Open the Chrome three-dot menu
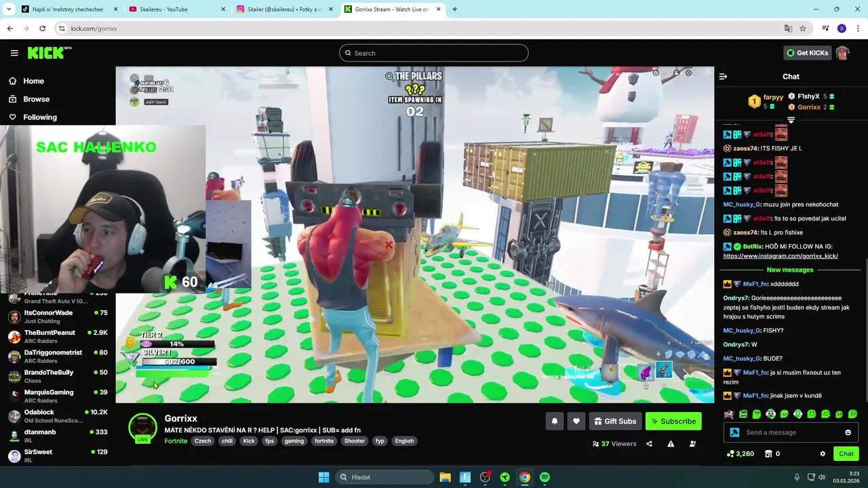Viewport: 868px width, 488px height. 858,28
